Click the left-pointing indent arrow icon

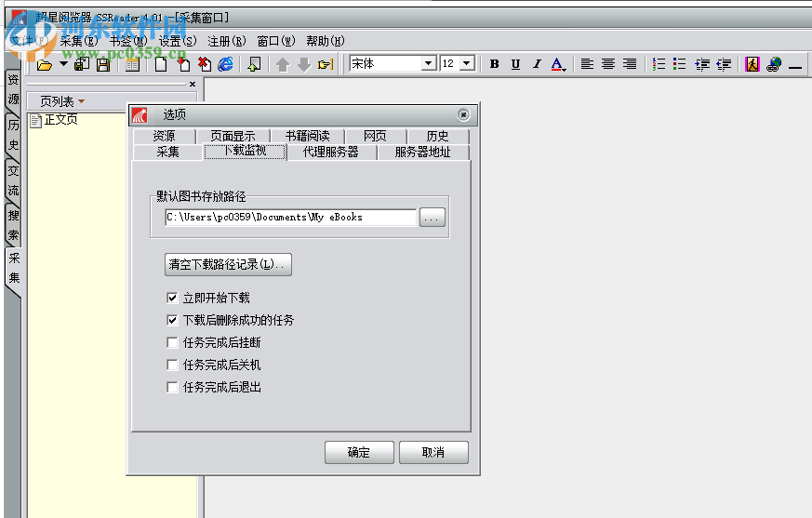point(724,64)
